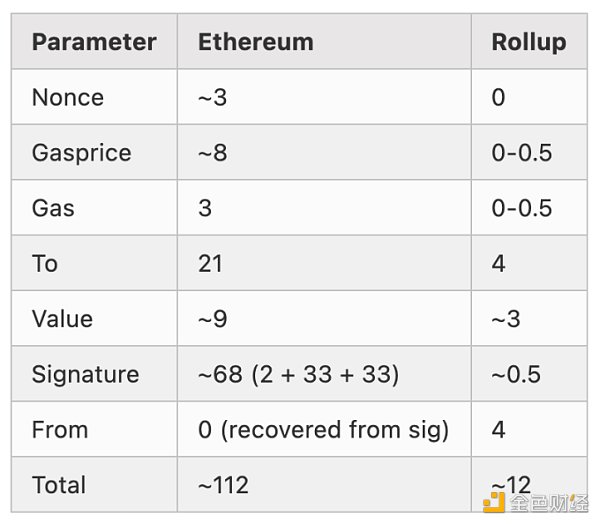Select the To row label

click(45, 264)
